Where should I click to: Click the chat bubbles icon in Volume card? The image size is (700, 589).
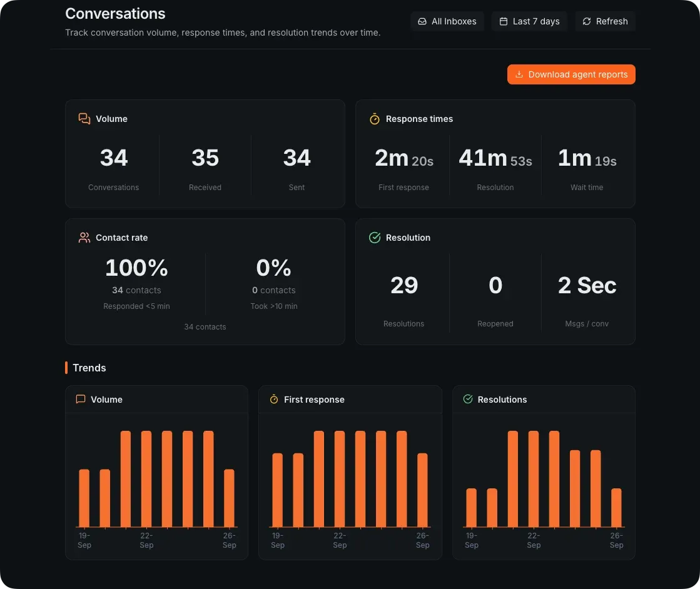pyautogui.click(x=84, y=119)
